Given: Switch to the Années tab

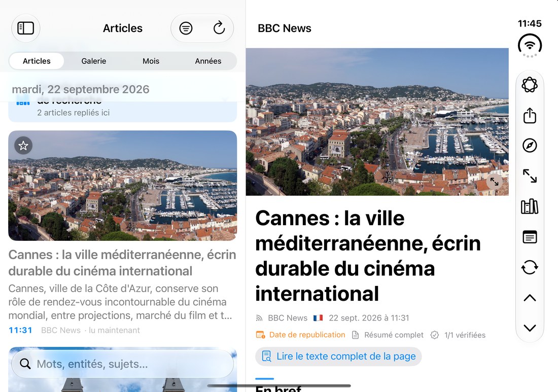Looking at the screenshot, I should [x=208, y=61].
